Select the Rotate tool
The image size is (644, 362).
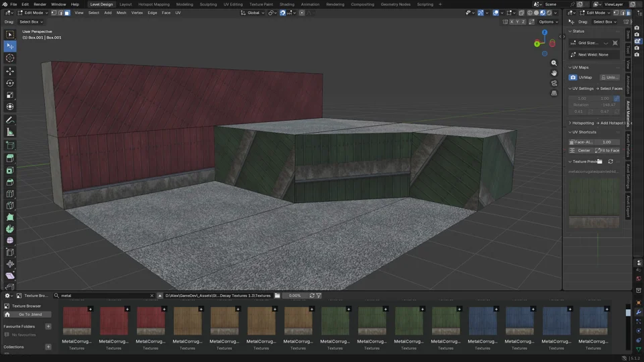point(10,83)
